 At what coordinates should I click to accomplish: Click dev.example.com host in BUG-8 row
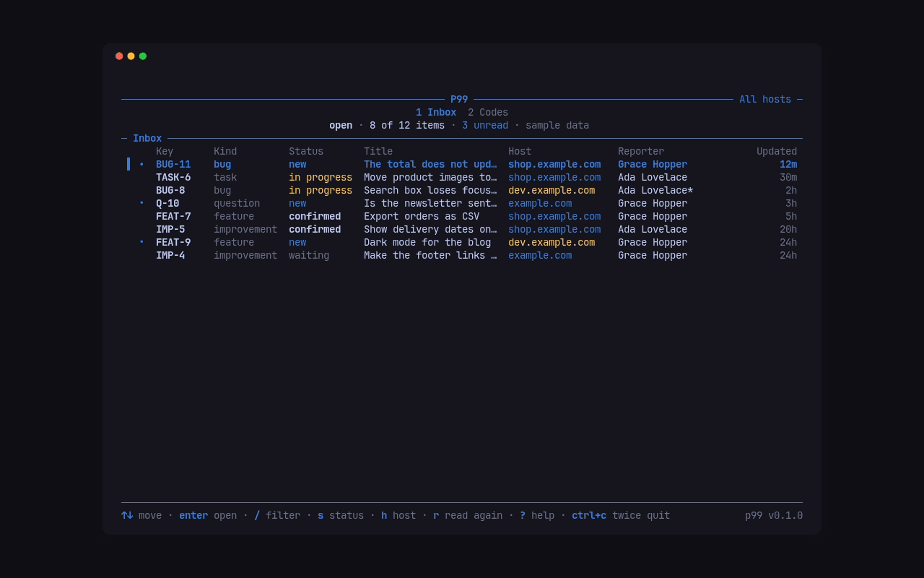coord(552,190)
